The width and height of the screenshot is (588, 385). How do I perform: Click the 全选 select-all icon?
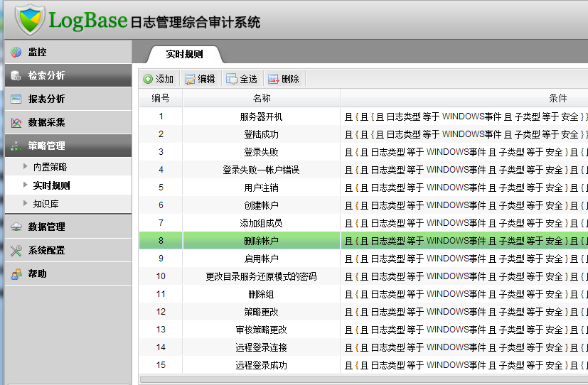point(232,79)
